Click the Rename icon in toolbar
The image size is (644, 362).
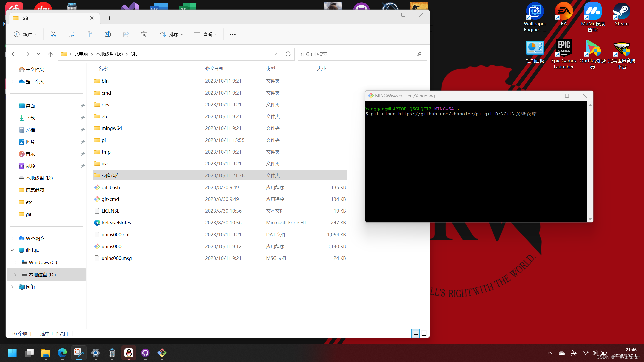107,34
